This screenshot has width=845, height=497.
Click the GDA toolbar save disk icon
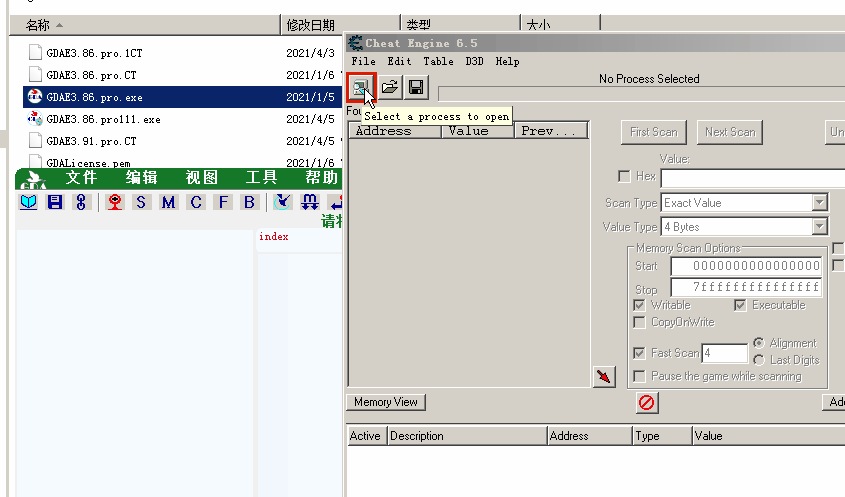click(55, 203)
